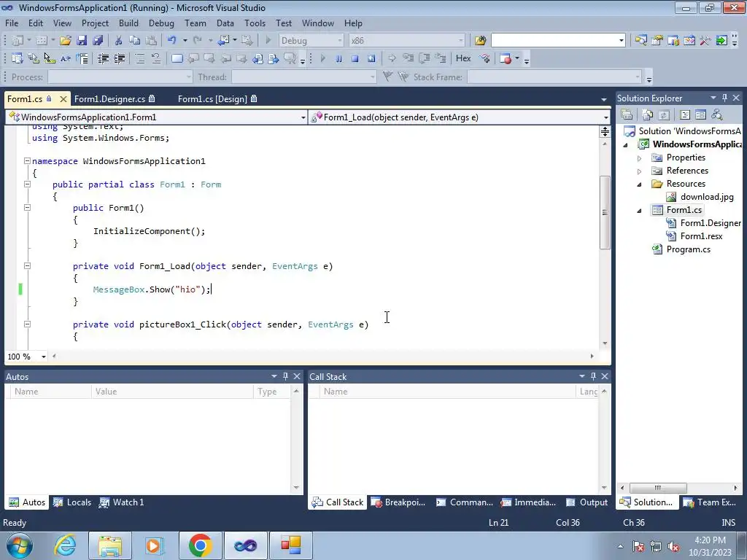747x560 pixels.
Task: Open the Find combo box dropdown arrow
Action: 621,41
